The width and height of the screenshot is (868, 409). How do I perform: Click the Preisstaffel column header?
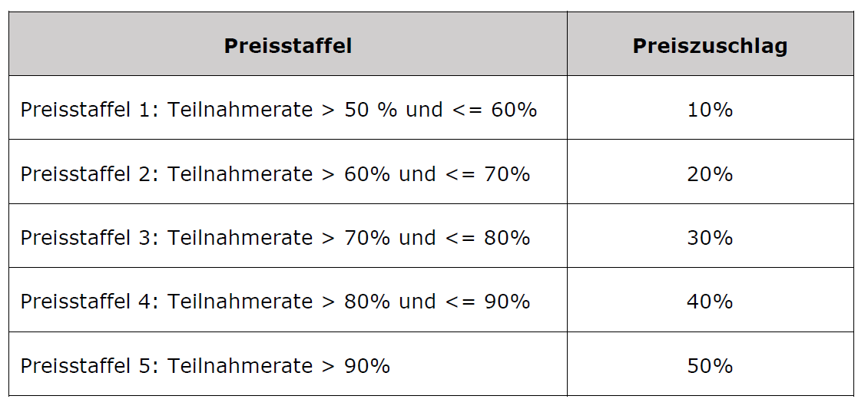[288, 46]
